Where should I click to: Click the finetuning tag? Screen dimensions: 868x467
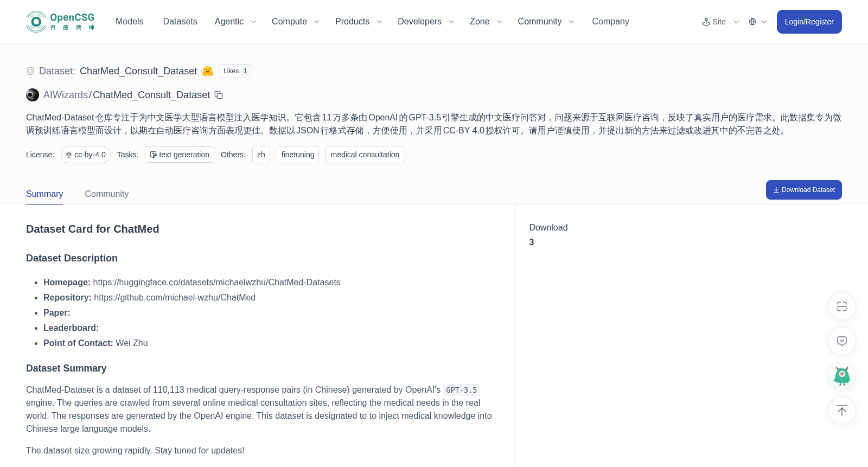[x=298, y=155]
